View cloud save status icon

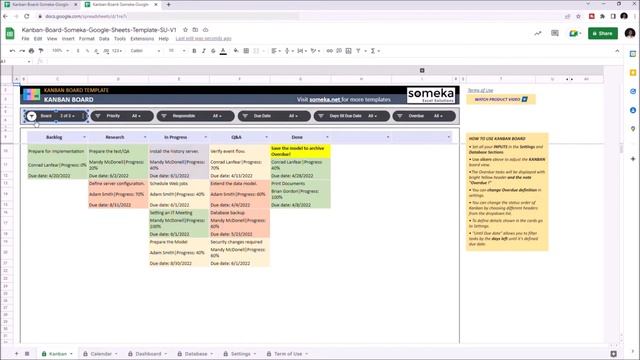click(206, 30)
